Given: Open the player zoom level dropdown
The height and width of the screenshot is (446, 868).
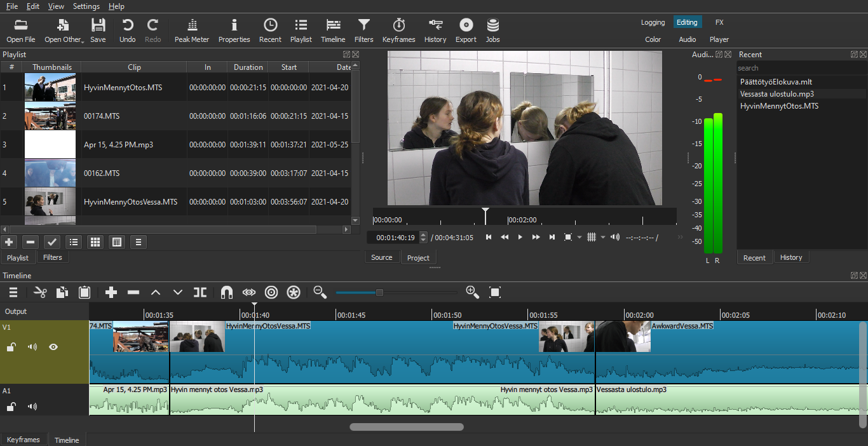Looking at the screenshot, I should click(x=579, y=238).
